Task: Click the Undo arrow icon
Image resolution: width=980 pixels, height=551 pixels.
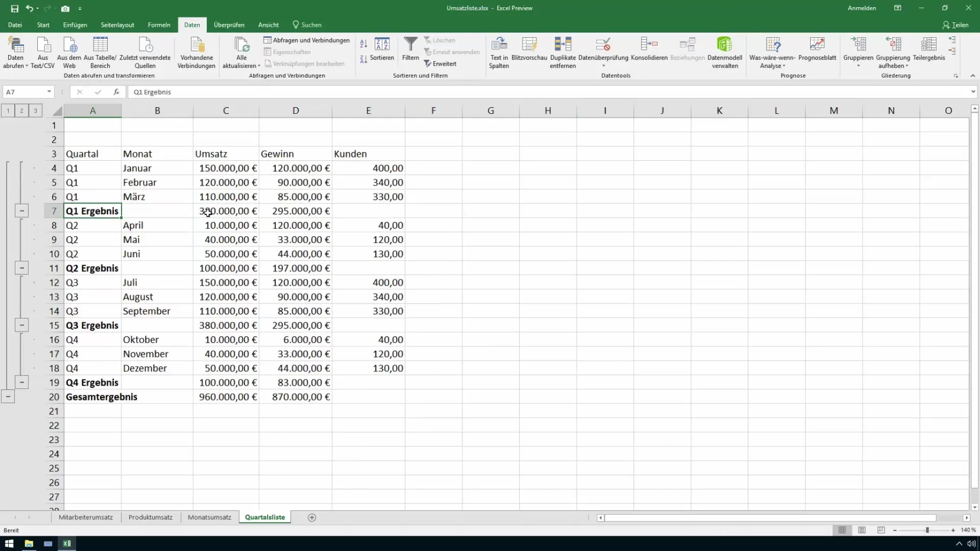Action: (x=30, y=9)
